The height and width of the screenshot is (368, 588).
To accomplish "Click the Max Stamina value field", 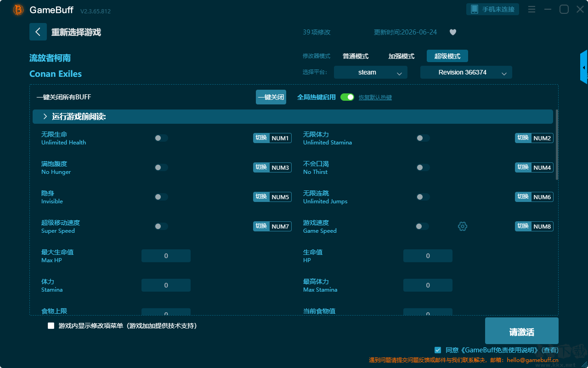I will [428, 285].
